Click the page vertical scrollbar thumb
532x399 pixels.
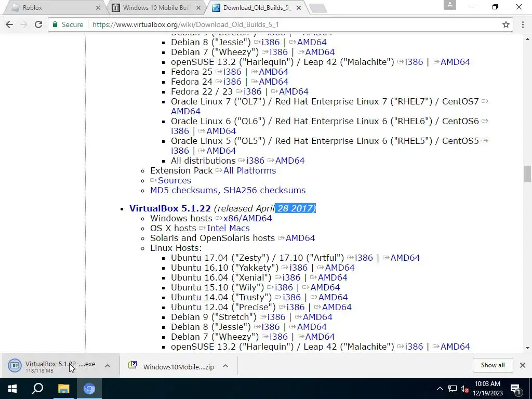tap(527, 174)
